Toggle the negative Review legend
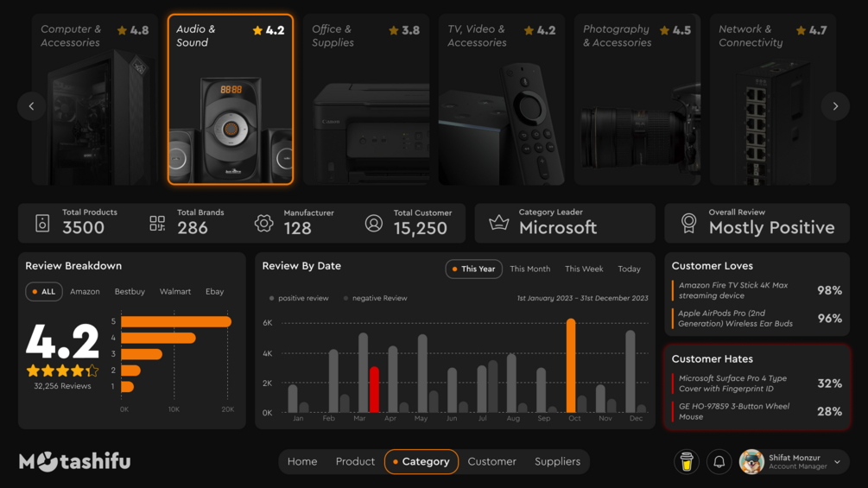868x488 pixels. (x=375, y=298)
